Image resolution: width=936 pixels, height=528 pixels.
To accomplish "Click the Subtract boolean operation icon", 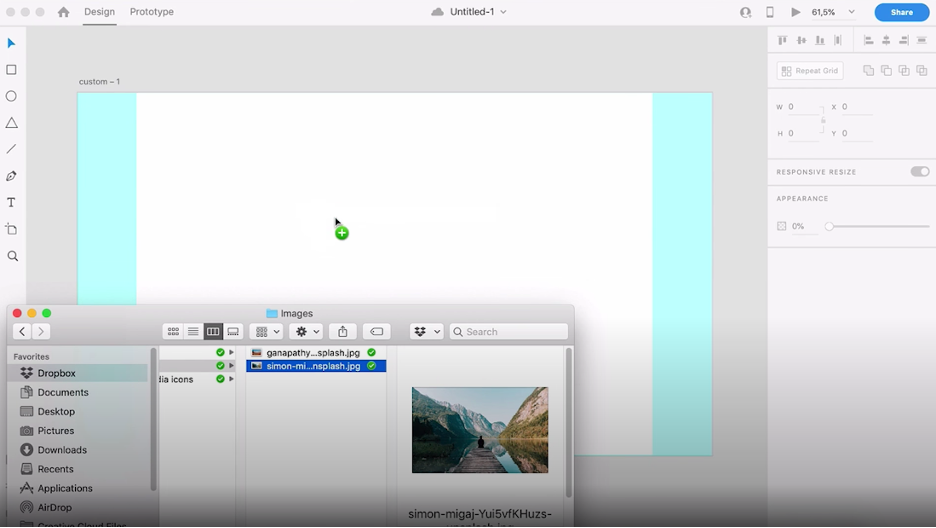I will 886,70.
